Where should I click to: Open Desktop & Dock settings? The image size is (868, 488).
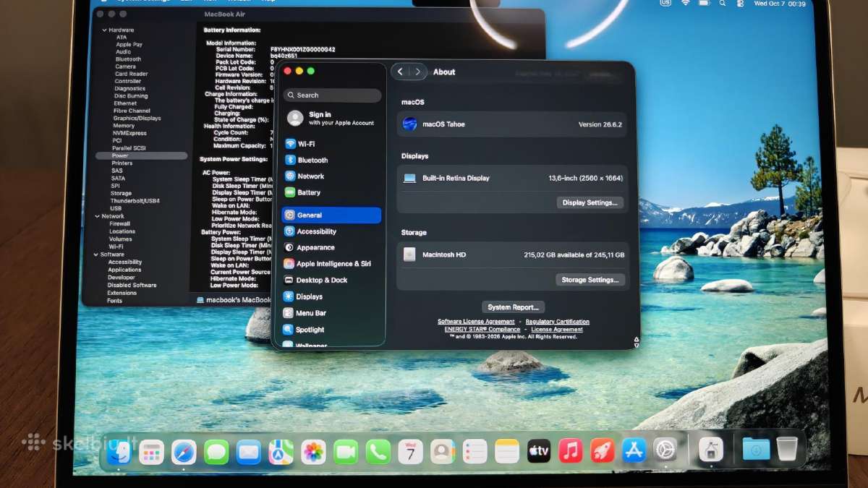point(331,280)
